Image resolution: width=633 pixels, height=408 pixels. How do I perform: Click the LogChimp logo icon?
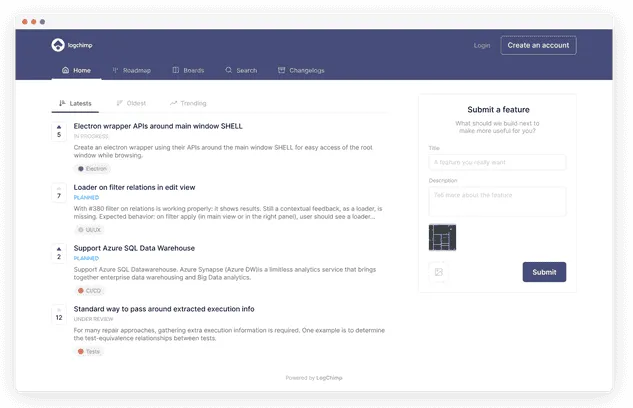58,45
